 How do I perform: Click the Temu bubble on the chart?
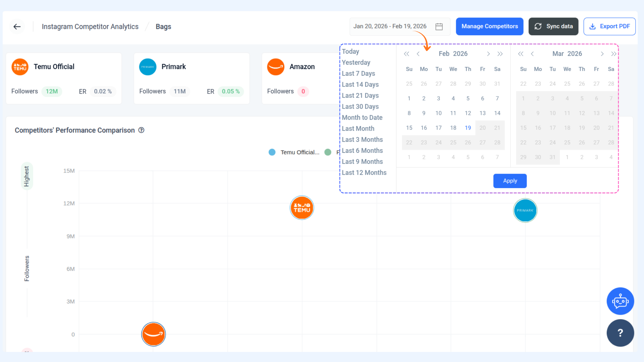coord(302,208)
